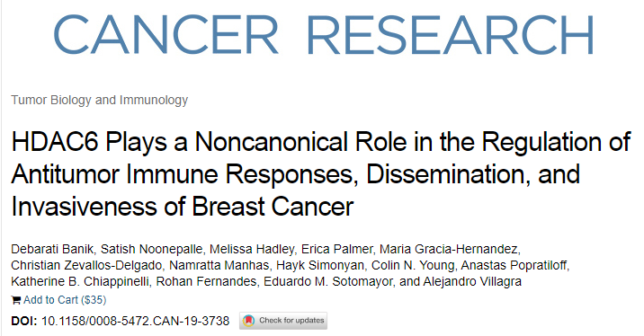Click the Crossmark bookmark icon
This screenshot has height=336, width=644.
(248, 321)
